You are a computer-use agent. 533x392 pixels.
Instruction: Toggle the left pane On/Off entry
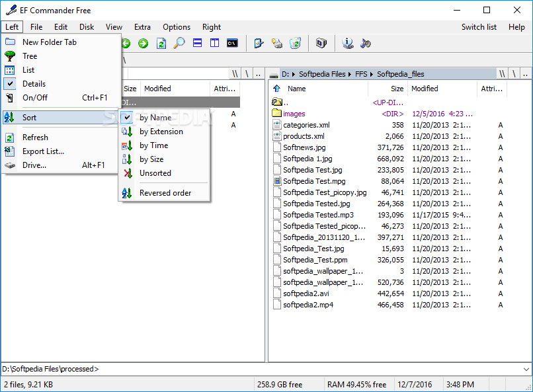[x=61, y=98]
